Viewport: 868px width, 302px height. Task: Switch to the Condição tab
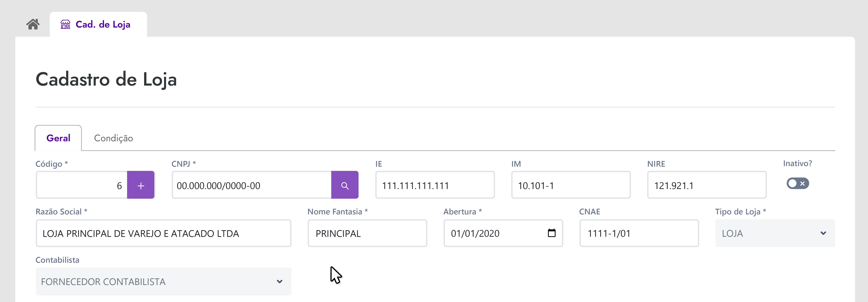point(114,138)
